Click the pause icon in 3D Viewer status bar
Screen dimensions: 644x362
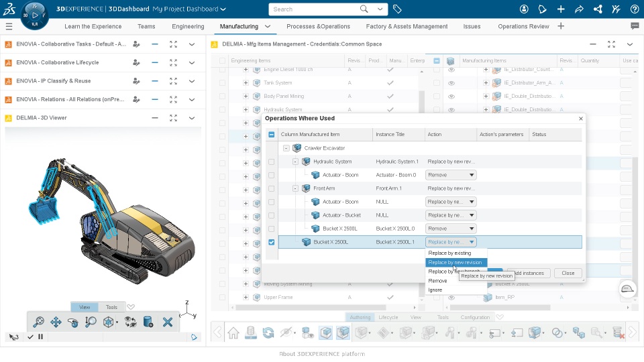coord(40,337)
